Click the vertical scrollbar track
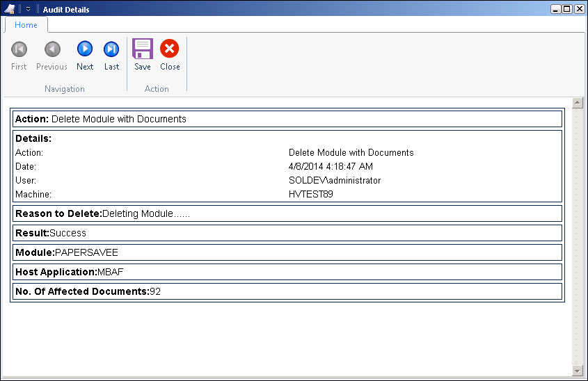 578,237
